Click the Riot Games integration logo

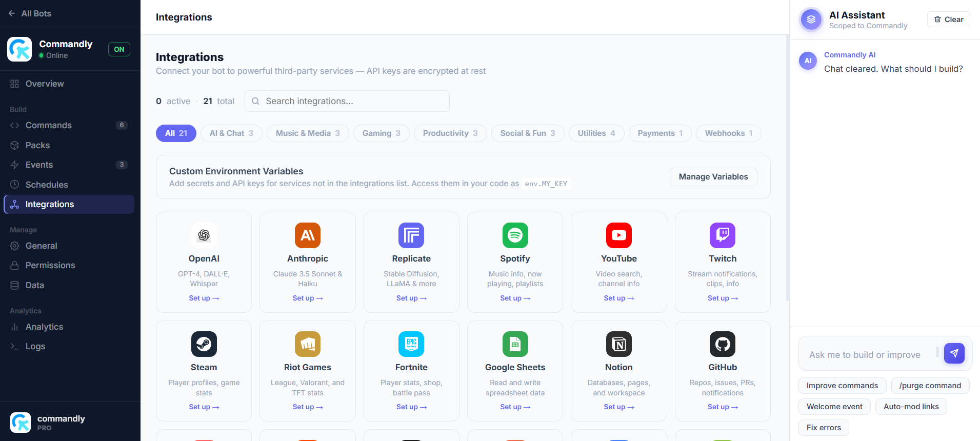click(308, 344)
